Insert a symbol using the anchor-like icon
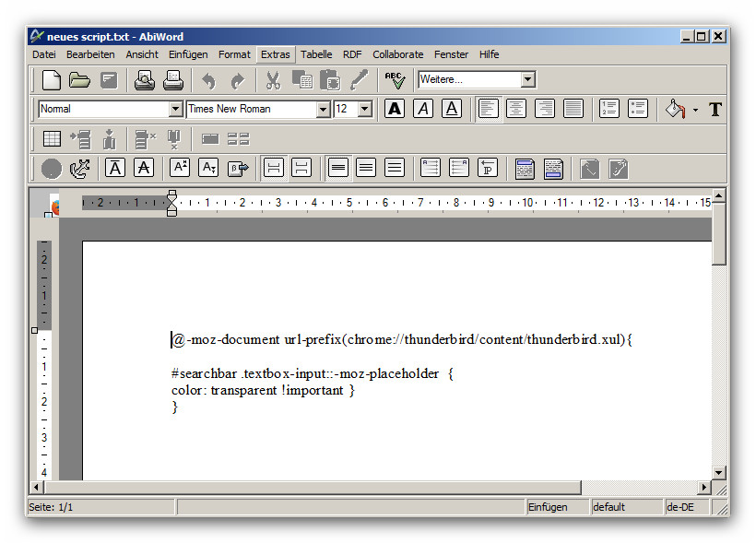Viewport: 756px width, 543px height. (79, 169)
